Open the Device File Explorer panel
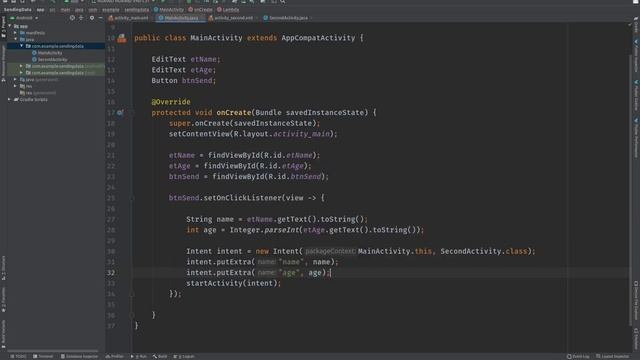This screenshot has width=640, height=360. tap(636, 301)
